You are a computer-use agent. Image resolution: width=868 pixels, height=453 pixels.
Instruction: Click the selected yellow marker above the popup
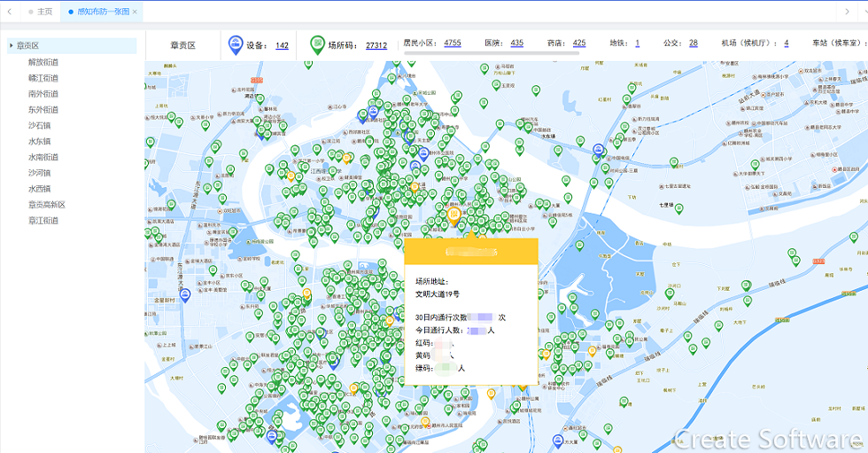pyautogui.click(x=453, y=215)
